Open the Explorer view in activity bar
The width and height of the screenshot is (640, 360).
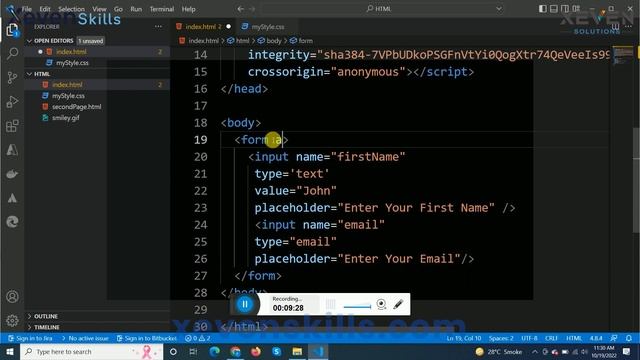tap(12, 30)
